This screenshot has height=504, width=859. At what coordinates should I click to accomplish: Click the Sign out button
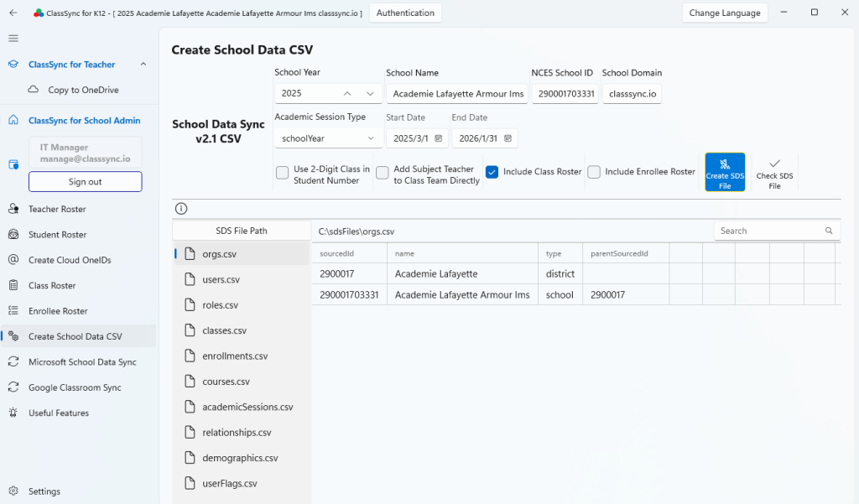(x=86, y=182)
